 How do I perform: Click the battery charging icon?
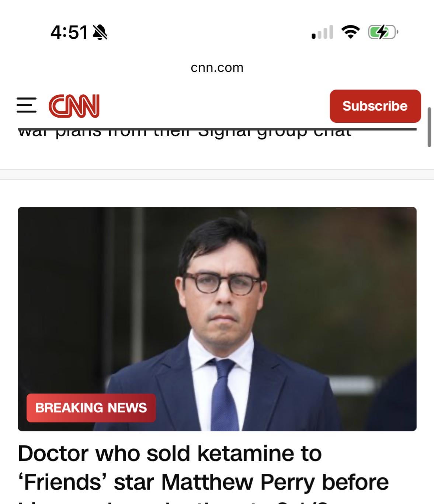click(383, 32)
